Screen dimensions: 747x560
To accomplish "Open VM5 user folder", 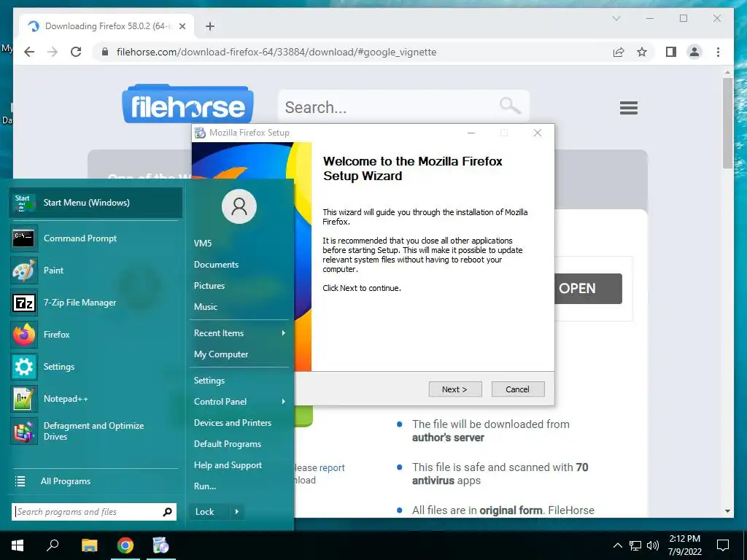I will 203,244.
